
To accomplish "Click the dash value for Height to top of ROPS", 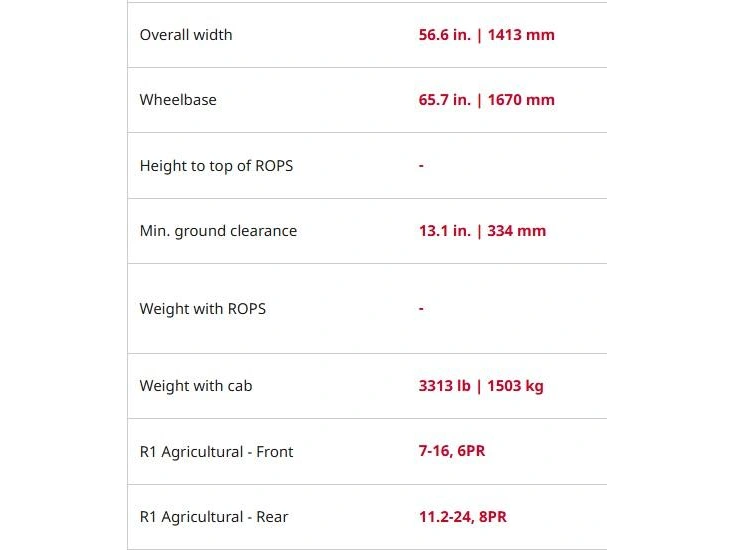I will click(421, 166).
